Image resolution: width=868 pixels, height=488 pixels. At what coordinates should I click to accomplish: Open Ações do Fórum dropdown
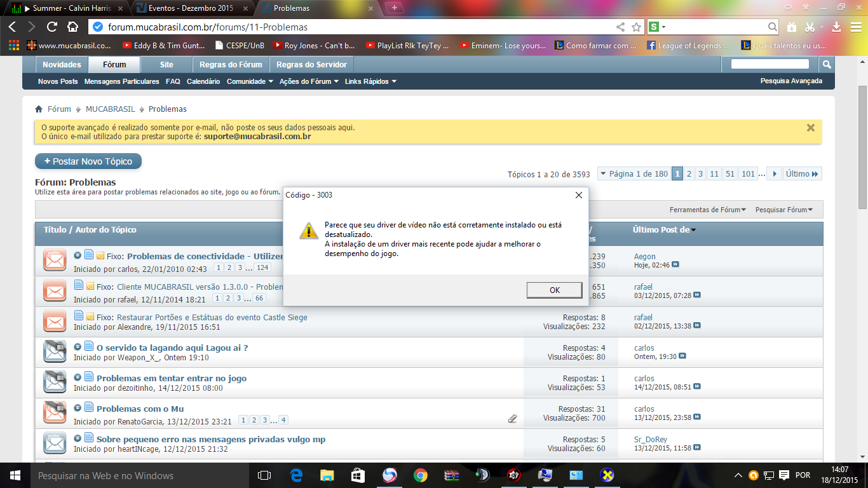pos(309,81)
